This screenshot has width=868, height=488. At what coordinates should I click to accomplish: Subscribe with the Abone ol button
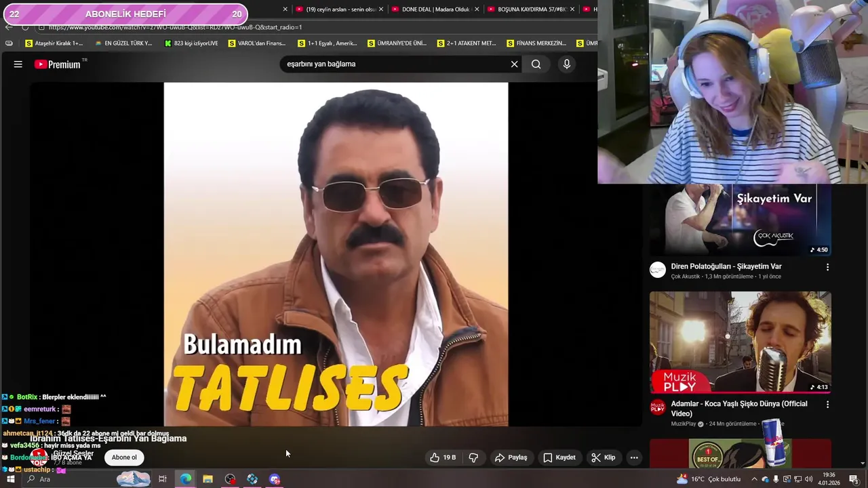124,457
